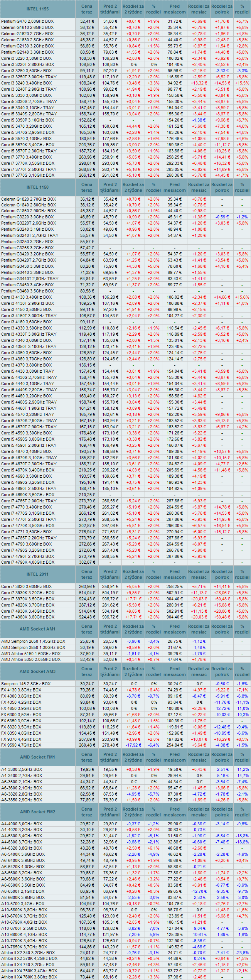Select the Pentium G470 2,00GHz BOX row name
This screenshot has width=251, height=980.
(27, 21)
